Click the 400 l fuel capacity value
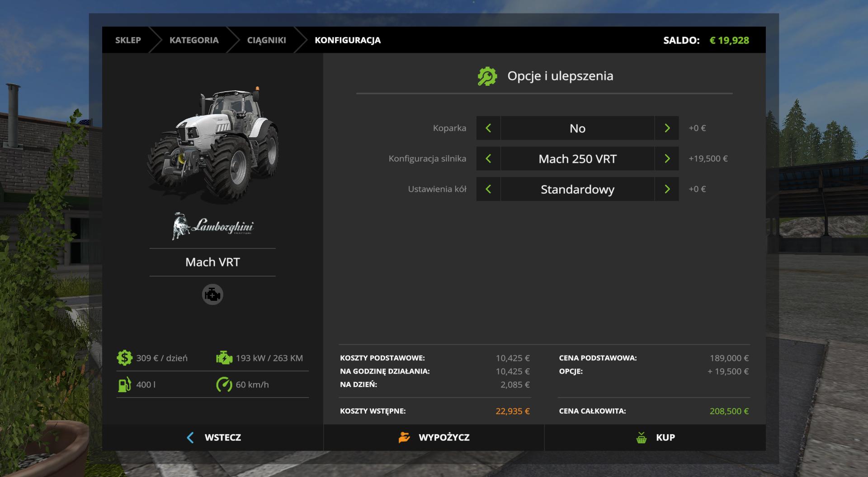 (x=146, y=384)
